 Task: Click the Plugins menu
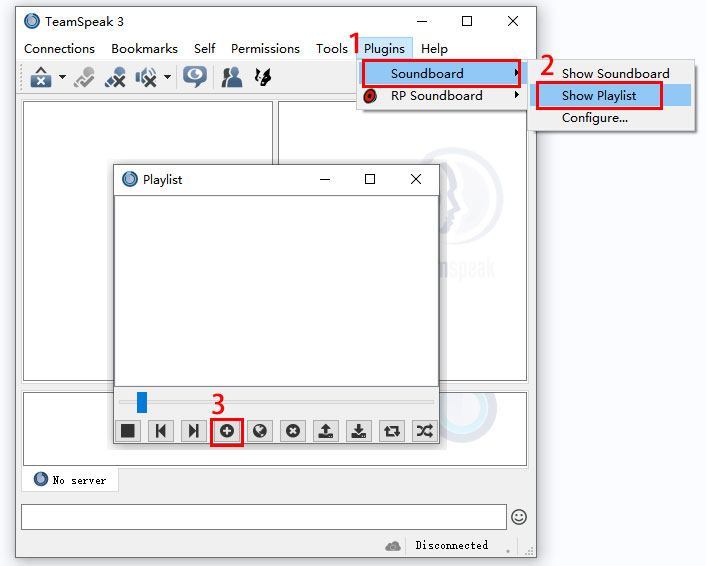pyautogui.click(x=385, y=49)
